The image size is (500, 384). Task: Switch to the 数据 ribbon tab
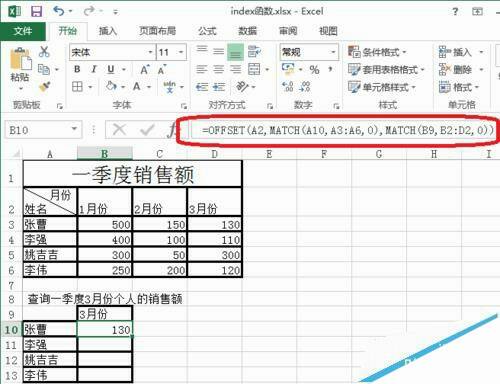(x=248, y=31)
